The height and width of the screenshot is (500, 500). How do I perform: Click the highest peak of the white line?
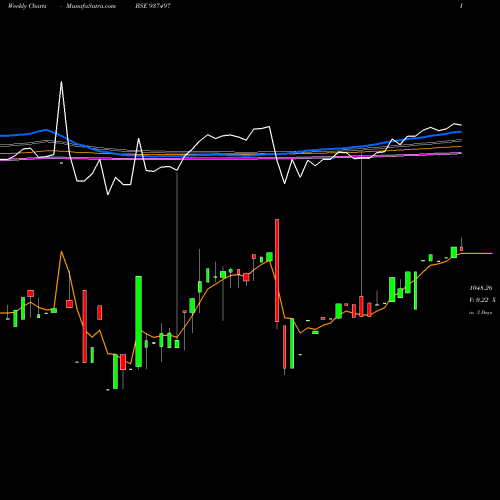61,82
